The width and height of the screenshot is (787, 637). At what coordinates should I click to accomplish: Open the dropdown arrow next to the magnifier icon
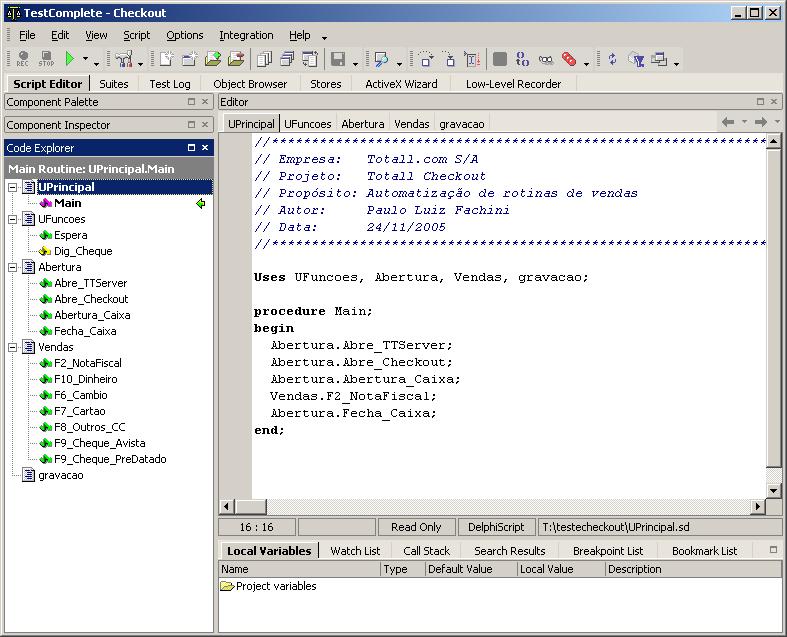400,64
